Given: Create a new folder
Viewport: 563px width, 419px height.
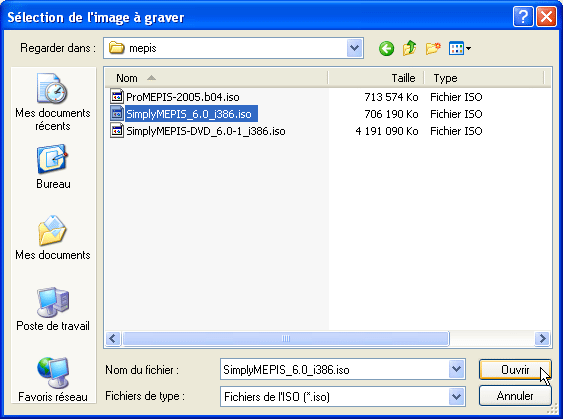Looking at the screenshot, I should pos(433,48).
